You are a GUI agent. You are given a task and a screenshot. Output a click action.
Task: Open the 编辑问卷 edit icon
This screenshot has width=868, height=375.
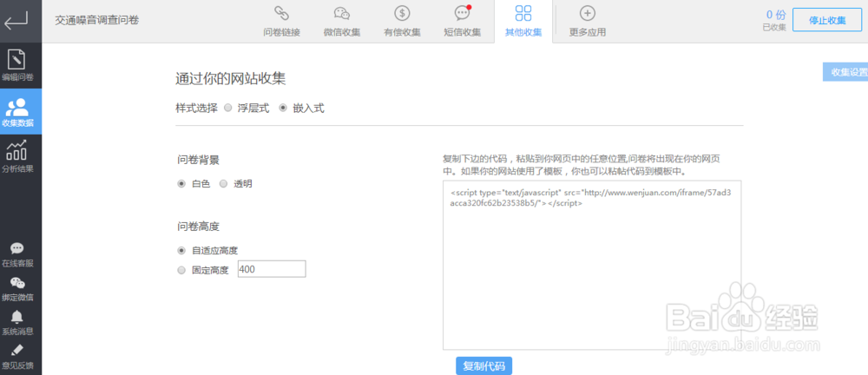coord(17,59)
